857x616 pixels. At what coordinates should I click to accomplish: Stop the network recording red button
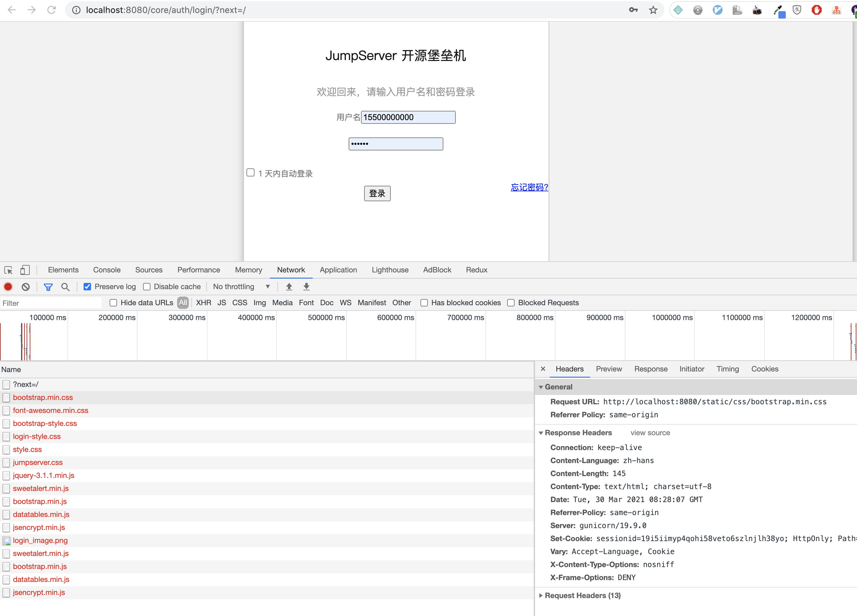(x=8, y=287)
